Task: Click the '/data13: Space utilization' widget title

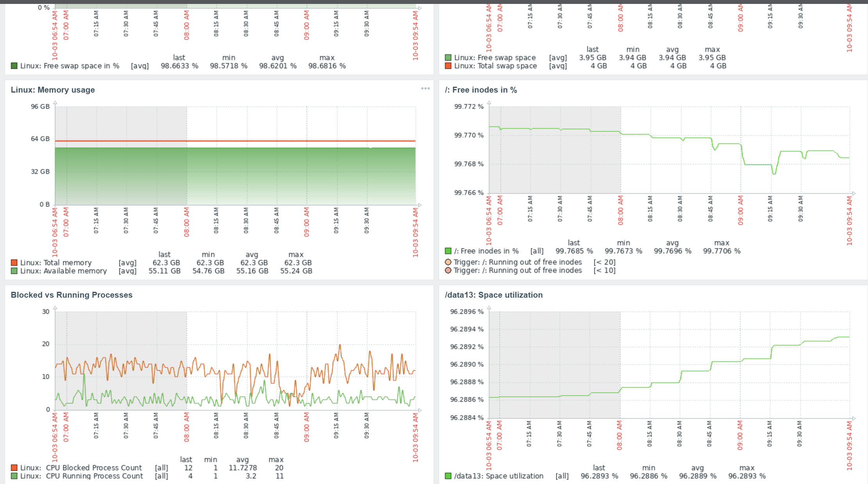Action: (493, 295)
